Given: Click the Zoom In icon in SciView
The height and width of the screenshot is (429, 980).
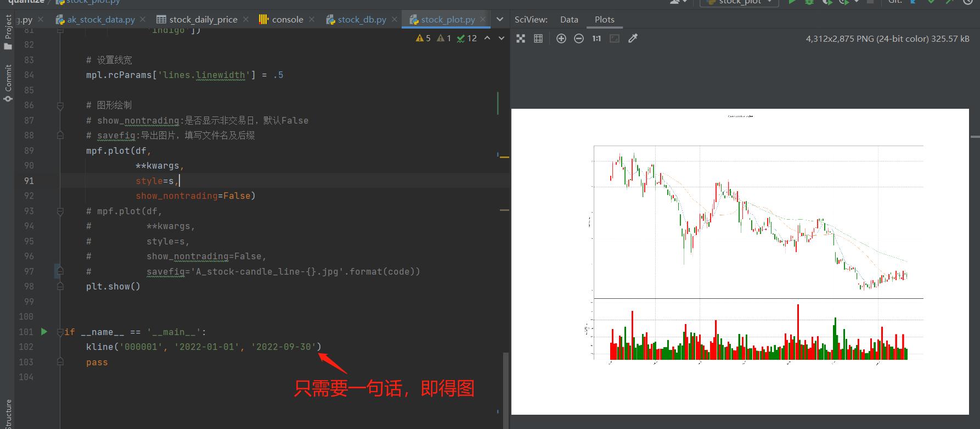Looking at the screenshot, I should pos(561,38).
